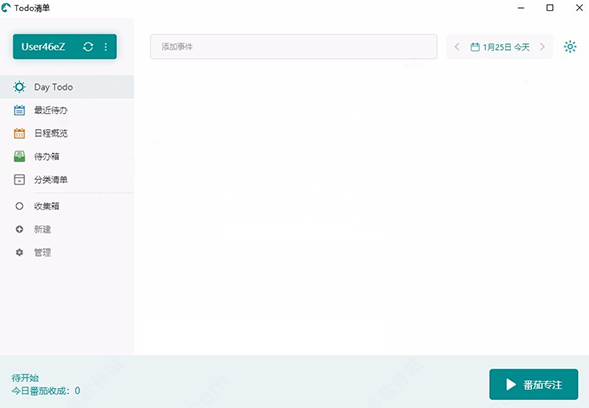Click the 分类清单 list icon
589x408 pixels.
[x=20, y=180]
